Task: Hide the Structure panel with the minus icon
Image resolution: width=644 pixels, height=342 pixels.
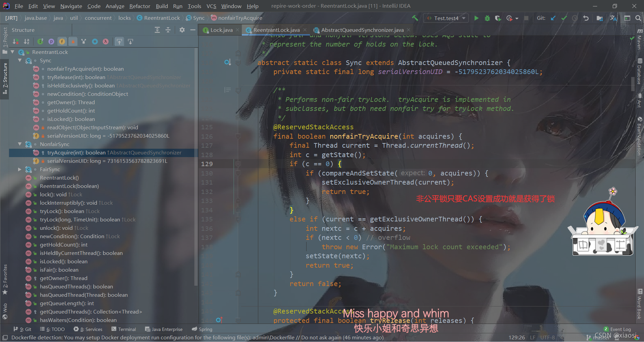Action: tap(193, 30)
